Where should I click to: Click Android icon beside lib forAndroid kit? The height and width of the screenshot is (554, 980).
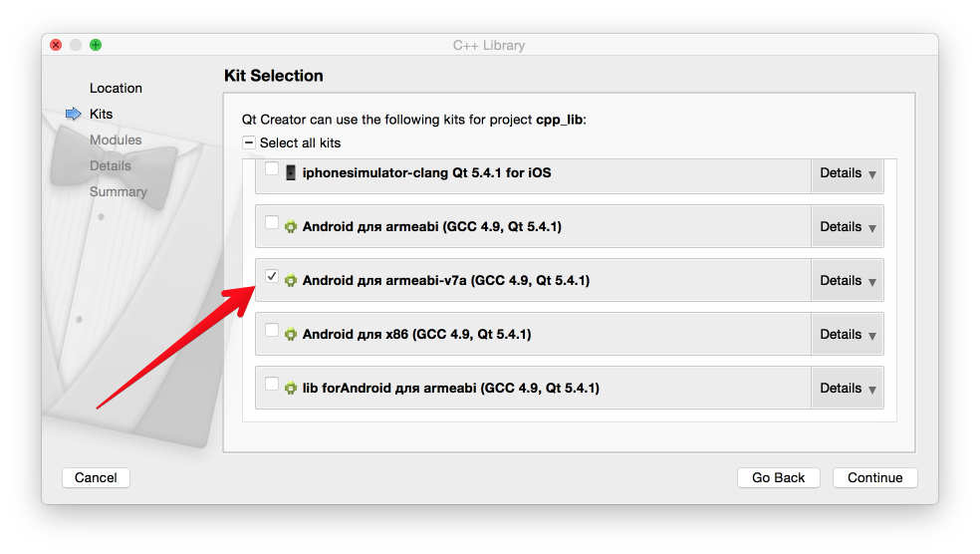coord(291,389)
